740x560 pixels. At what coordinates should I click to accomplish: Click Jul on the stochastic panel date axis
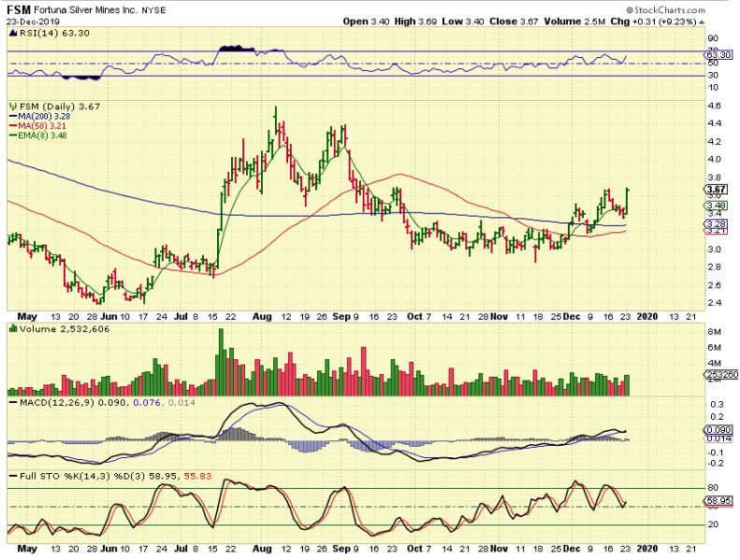pos(181,549)
